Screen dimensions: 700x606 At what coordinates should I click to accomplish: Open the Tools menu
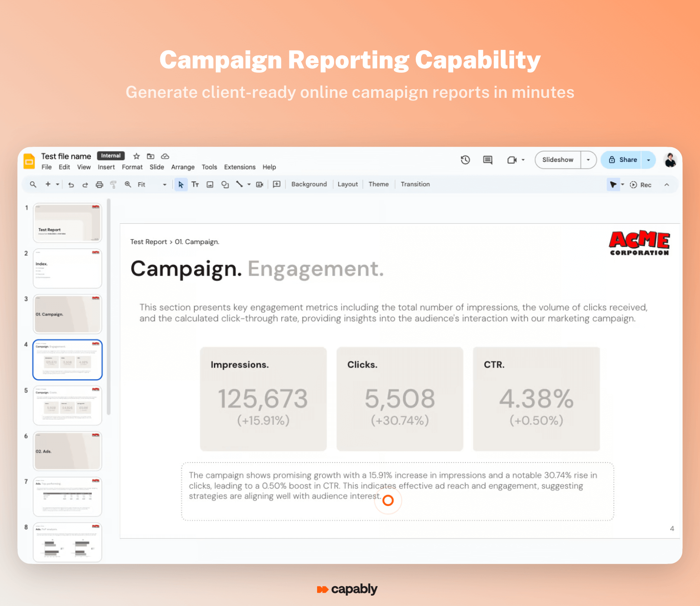click(209, 167)
